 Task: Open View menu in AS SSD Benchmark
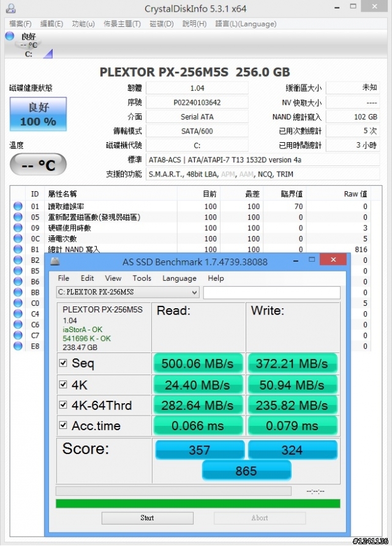[x=113, y=278]
